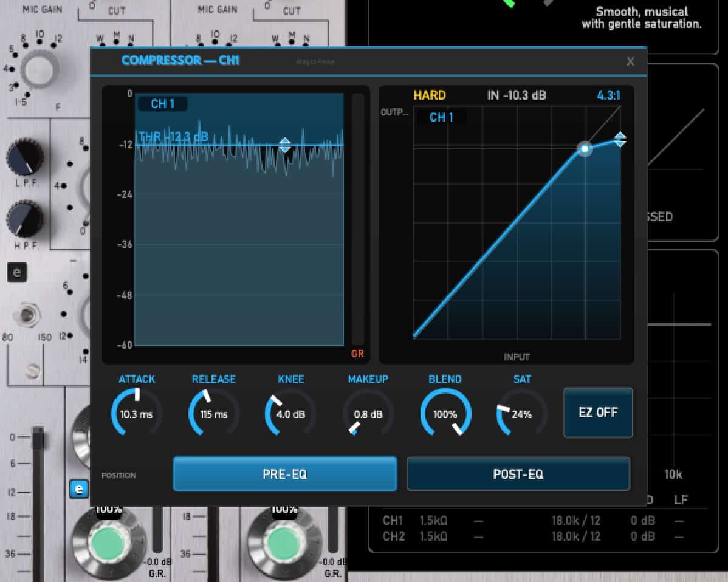Screen dimensions: 728x582
Task: Click the CH1 row 0 dB value
Action: click(x=642, y=521)
